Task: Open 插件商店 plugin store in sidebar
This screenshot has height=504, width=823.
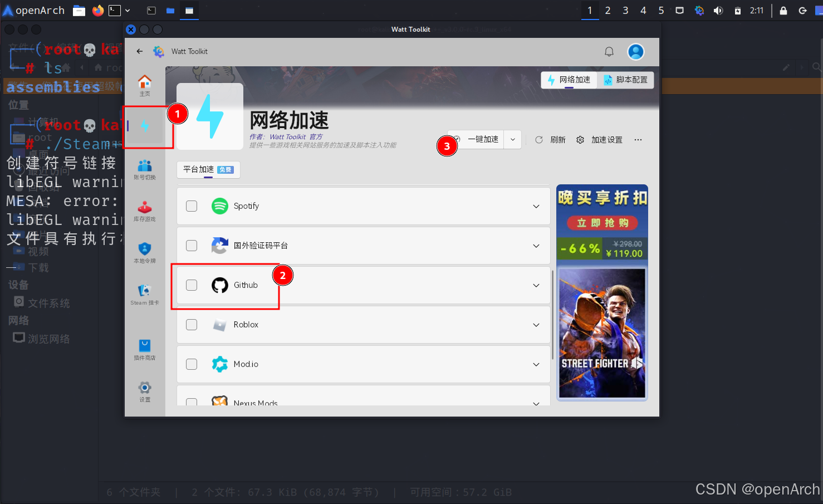Action: click(x=145, y=350)
